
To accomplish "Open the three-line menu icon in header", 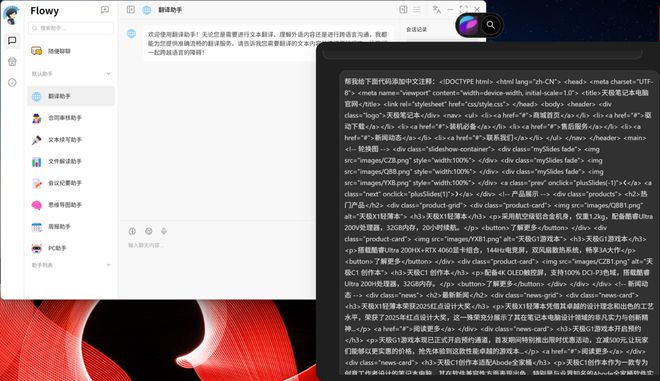I will click(417, 9).
